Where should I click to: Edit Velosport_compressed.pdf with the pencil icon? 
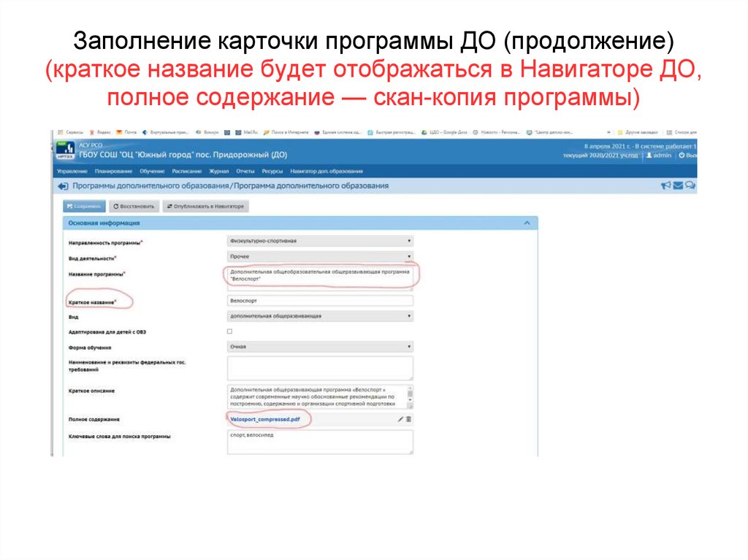[x=400, y=418]
